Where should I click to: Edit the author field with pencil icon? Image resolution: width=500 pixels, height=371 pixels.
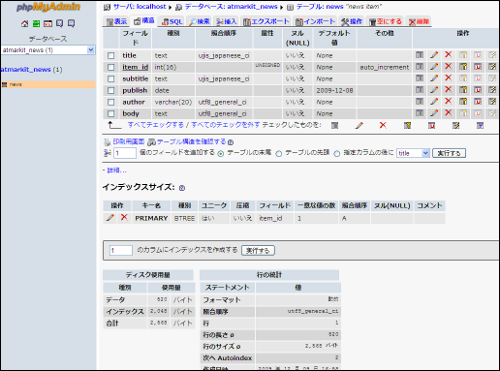(x=434, y=102)
